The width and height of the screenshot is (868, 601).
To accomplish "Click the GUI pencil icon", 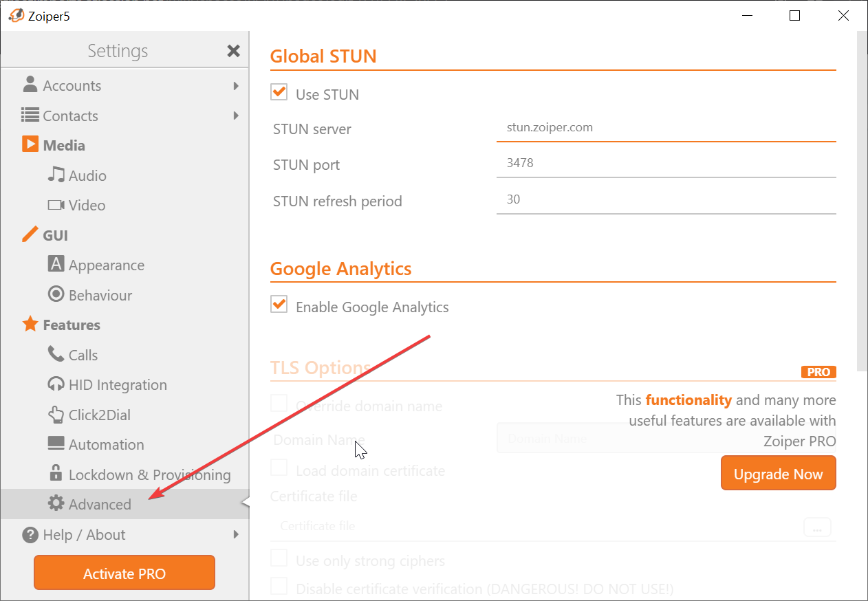I will pos(30,234).
